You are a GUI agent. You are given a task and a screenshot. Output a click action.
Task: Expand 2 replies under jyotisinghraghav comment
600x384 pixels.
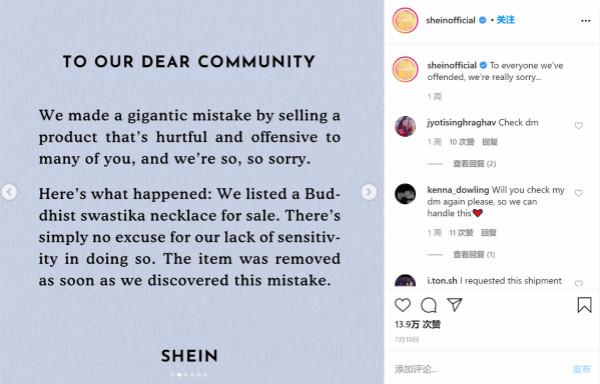click(x=474, y=164)
